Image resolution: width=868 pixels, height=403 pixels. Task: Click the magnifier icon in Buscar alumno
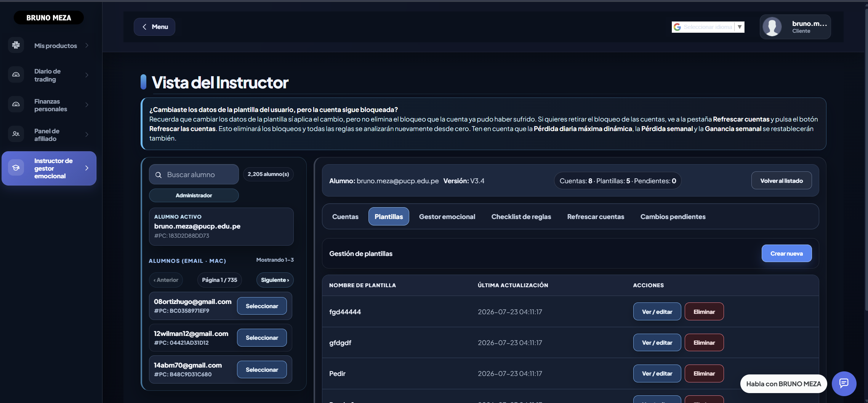pyautogui.click(x=159, y=175)
